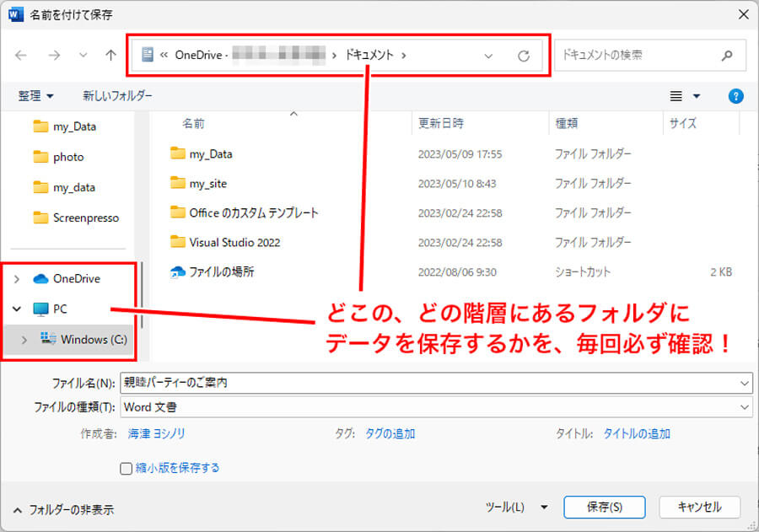Screen dimensions: 759x532
Task: Go up one folder level arrow
Action: click(110, 55)
